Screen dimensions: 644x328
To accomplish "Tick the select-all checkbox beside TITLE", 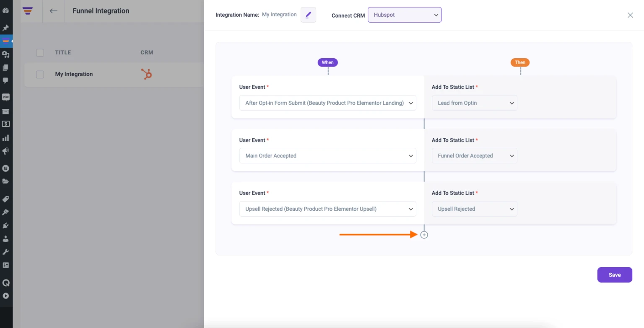I will (40, 53).
